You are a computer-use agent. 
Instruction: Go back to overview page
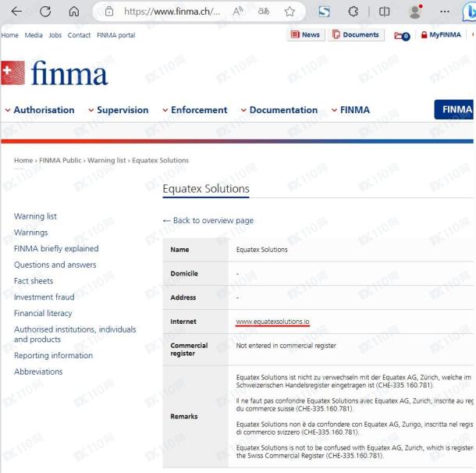point(208,220)
